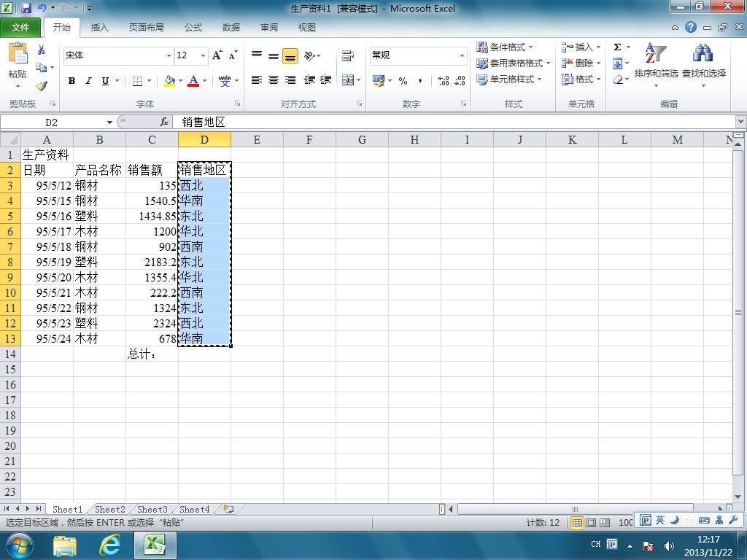
Task: Click the 删除 cells button
Action: click(581, 63)
